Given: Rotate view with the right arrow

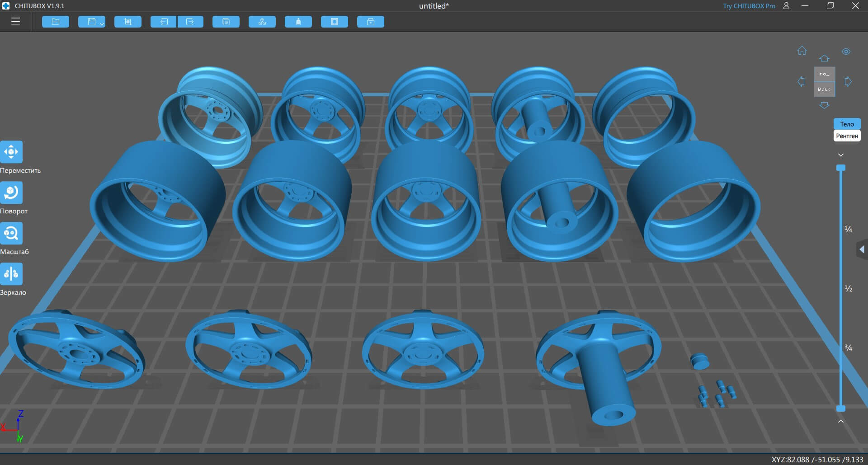Looking at the screenshot, I should click(848, 82).
